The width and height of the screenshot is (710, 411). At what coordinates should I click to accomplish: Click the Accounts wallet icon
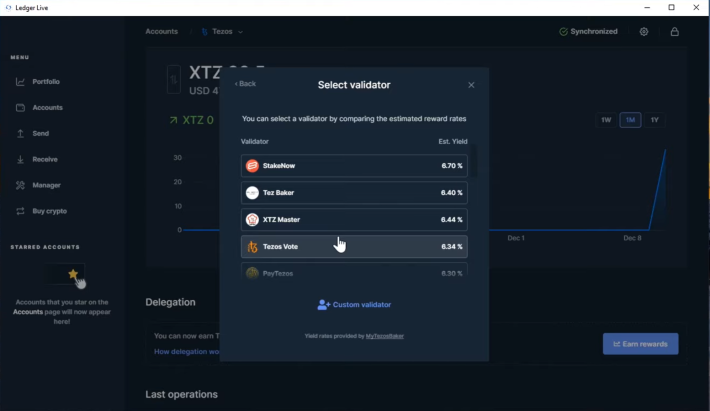pyautogui.click(x=20, y=108)
